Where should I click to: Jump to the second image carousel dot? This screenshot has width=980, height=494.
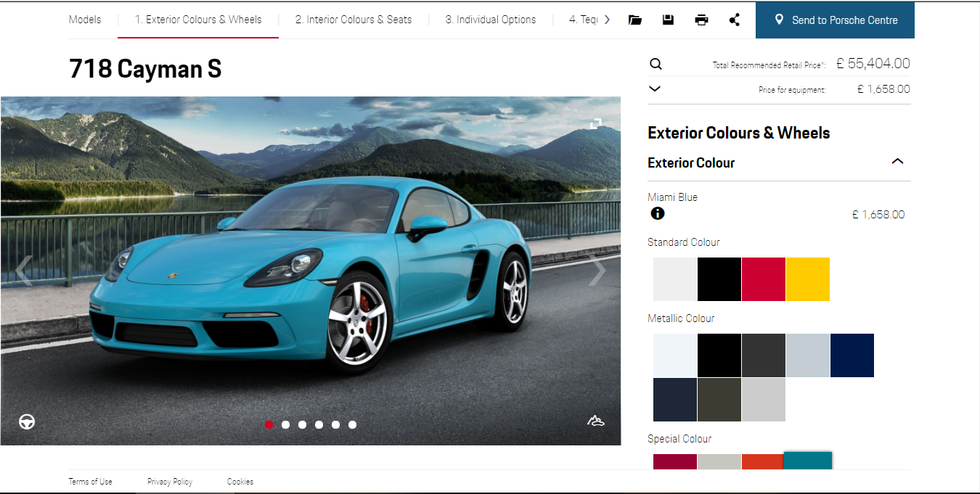coord(286,425)
